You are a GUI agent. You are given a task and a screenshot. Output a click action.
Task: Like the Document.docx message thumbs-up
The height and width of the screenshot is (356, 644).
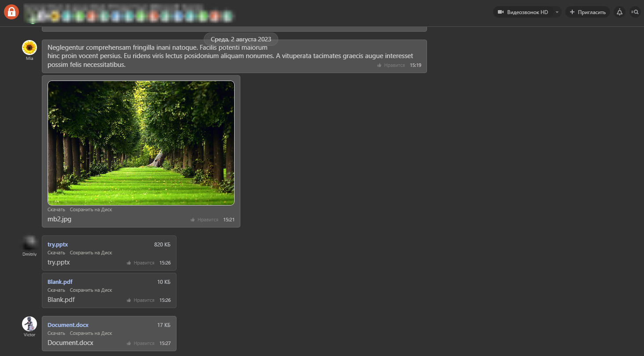point(140,343)
